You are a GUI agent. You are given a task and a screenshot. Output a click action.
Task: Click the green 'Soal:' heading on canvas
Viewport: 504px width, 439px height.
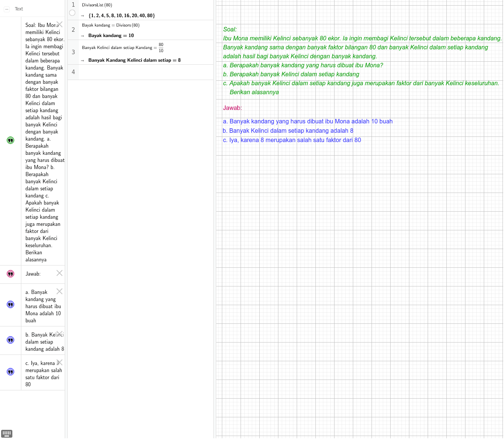230,30
